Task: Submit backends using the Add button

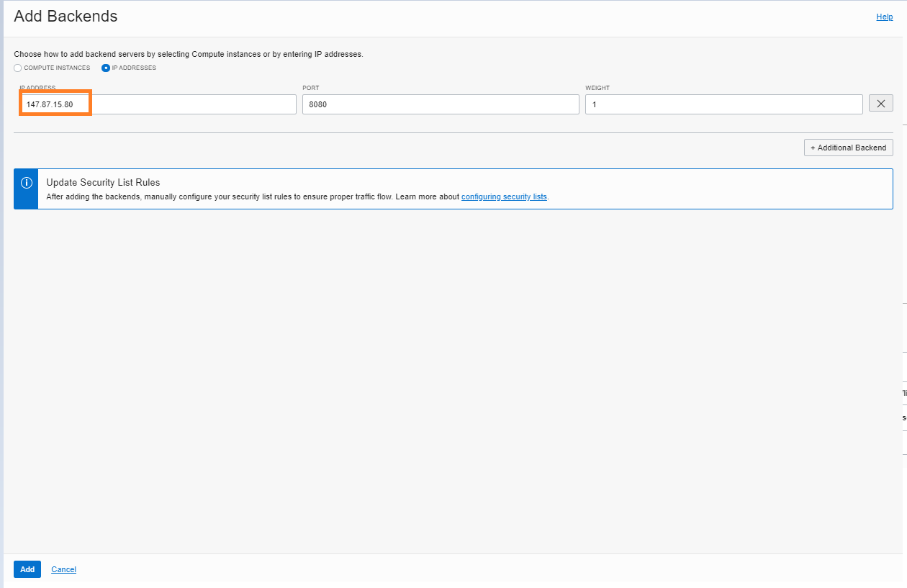Action: click(x=27, y=569)
